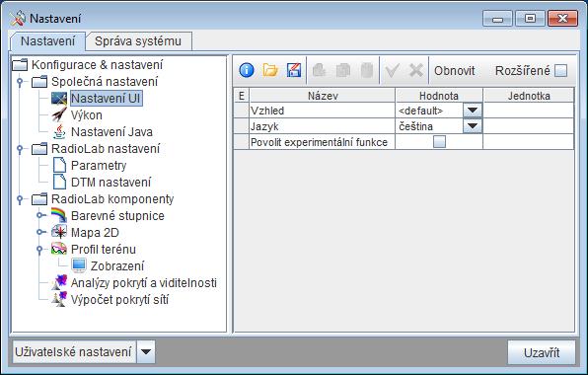The width and height of the screenshot is (588, 375).
Task: Expand the Mapa 2D node
Action: tap(40, 232)
